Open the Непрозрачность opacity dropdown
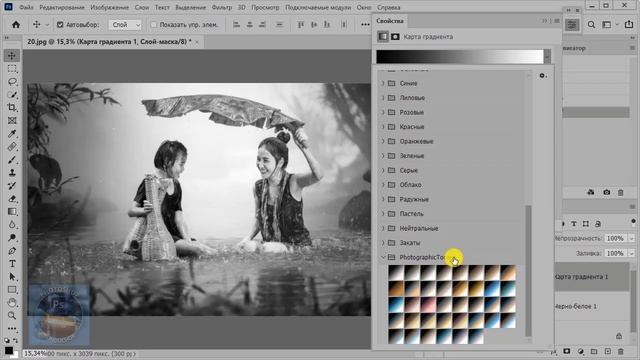This screenshot has width=640, height=360. (631, 238)
